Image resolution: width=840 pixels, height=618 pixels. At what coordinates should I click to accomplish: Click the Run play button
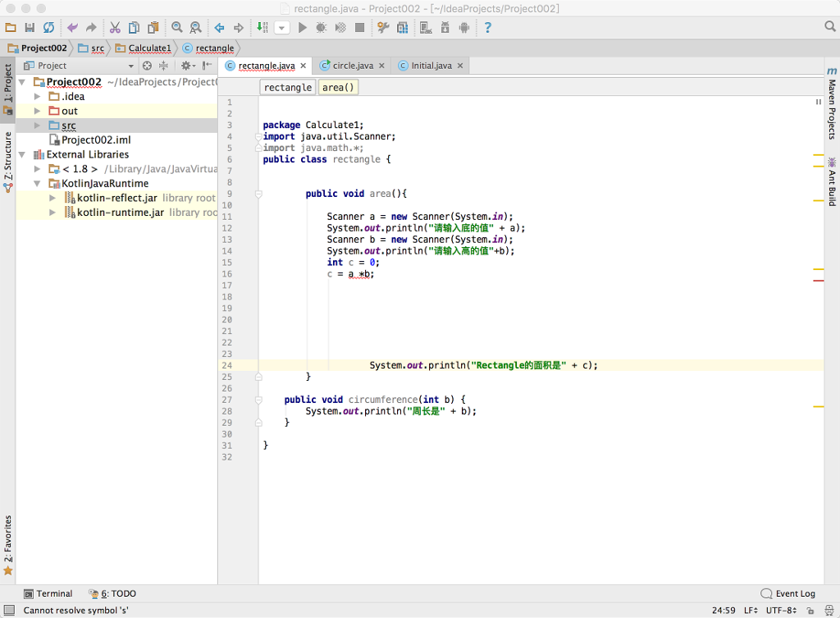pyautogui.click(x=302, y=28)
